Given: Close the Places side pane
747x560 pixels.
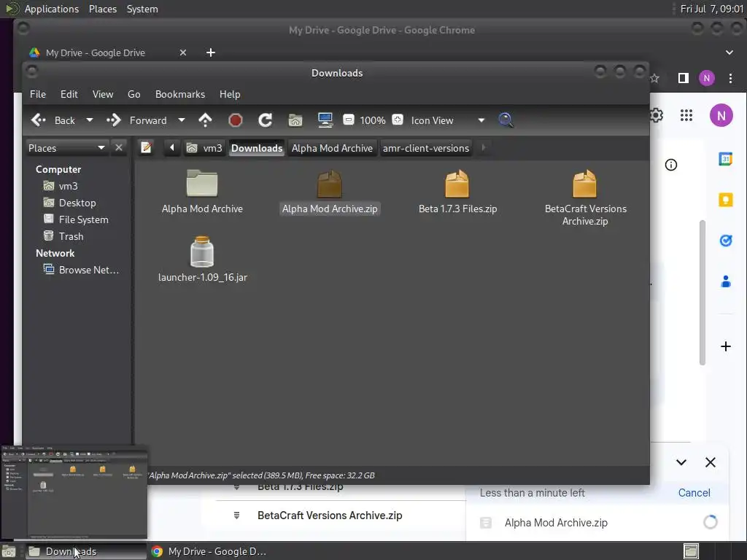Looking at the screenshot, I should [x=119, y=148].
